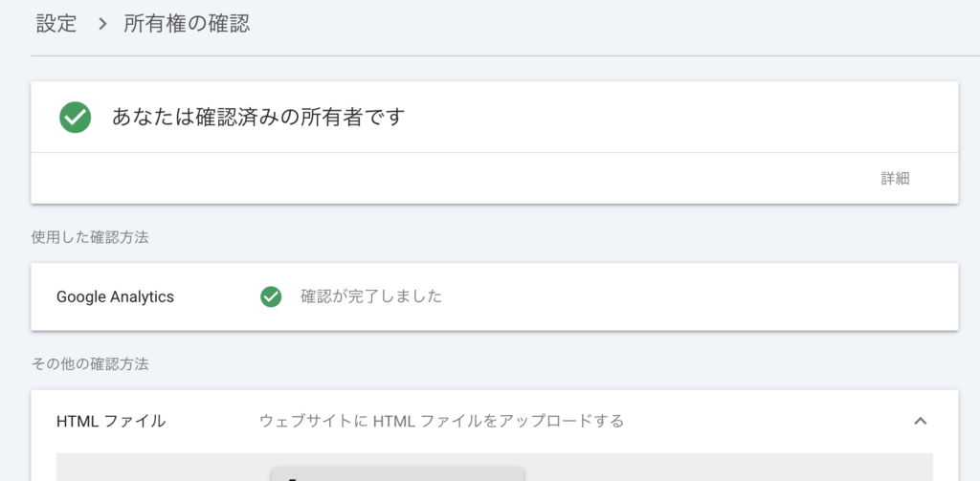The image size is (980, 481).
Task: Click the ウェブサイトに HTML ファイルをアップロードする description
Action: [x=441, y=421]
